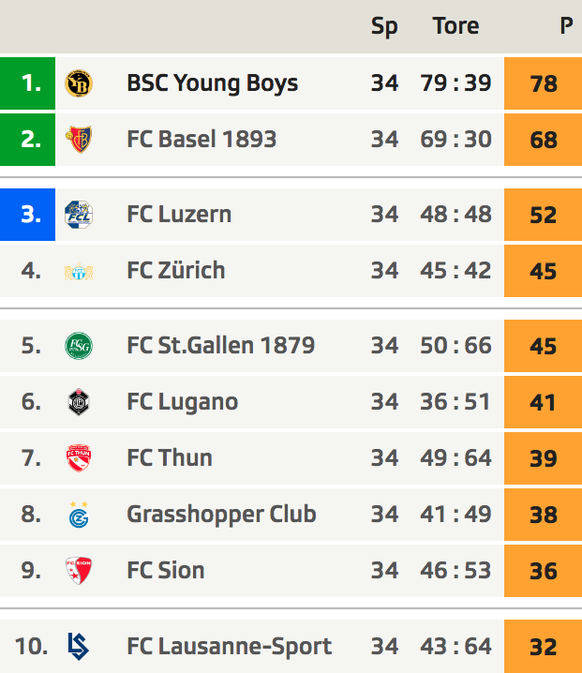Click the orange 78 points cell
This screenshot has height=673, width=582.
543,83
